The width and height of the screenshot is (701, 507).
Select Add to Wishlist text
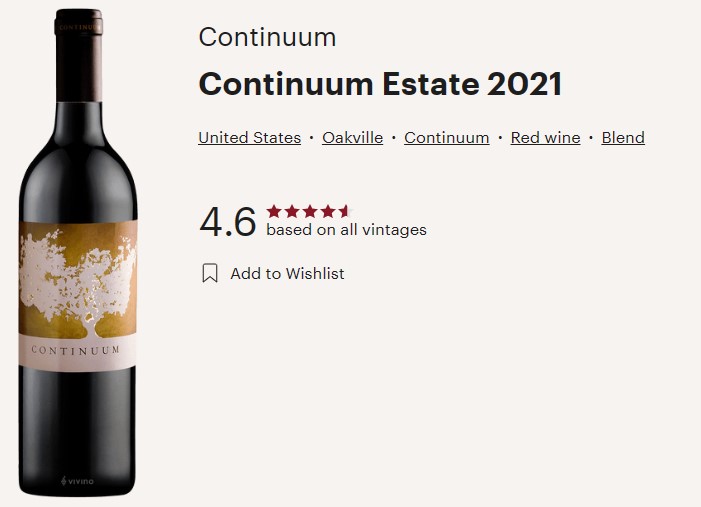(287, 273)
